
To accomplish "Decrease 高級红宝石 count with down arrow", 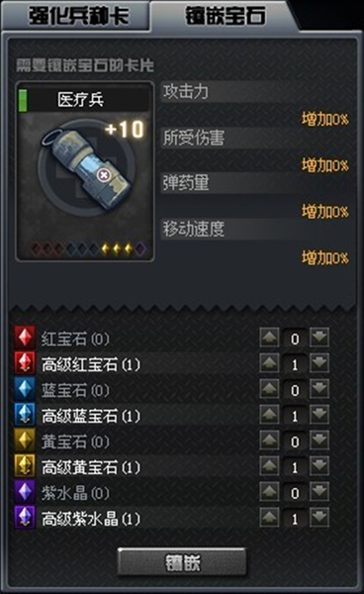I will (x=319, y=363).
